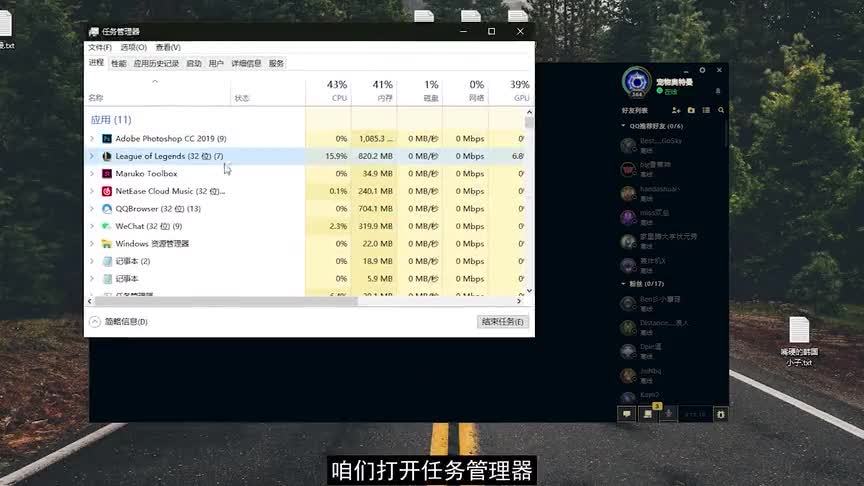The image size is (864, 486).
Task: Expand the Maruko Toolbox row
Action: pos(92,174)
